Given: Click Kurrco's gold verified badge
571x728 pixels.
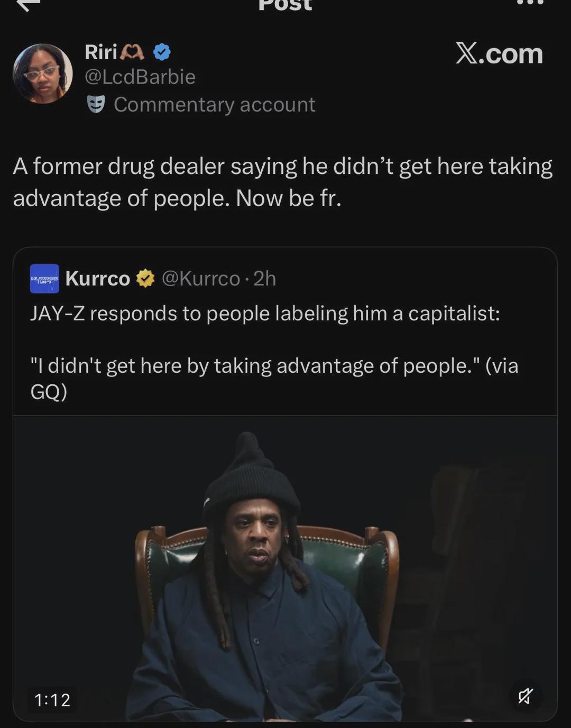Looking at the screenshot, I should click(x=145, y=278).
